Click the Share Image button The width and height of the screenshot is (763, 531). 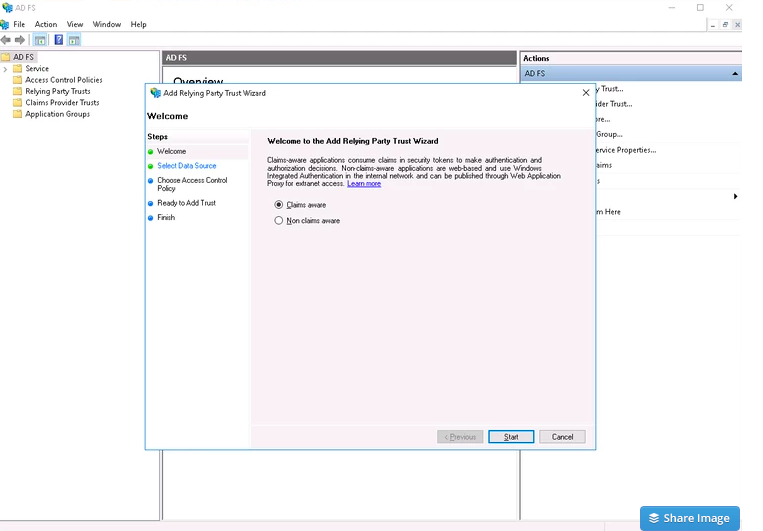point(690,518)
